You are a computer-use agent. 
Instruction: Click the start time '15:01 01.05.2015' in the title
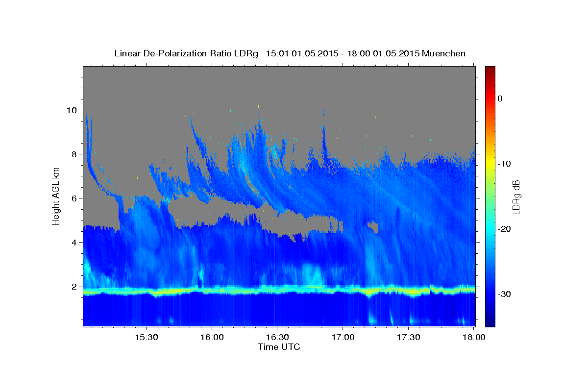tap(302, 53)
